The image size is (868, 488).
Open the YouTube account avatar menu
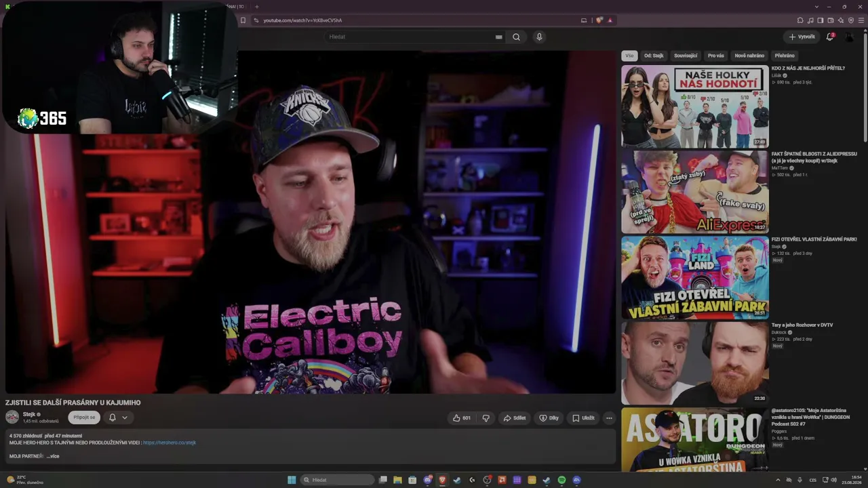click(x=849, y=37)
